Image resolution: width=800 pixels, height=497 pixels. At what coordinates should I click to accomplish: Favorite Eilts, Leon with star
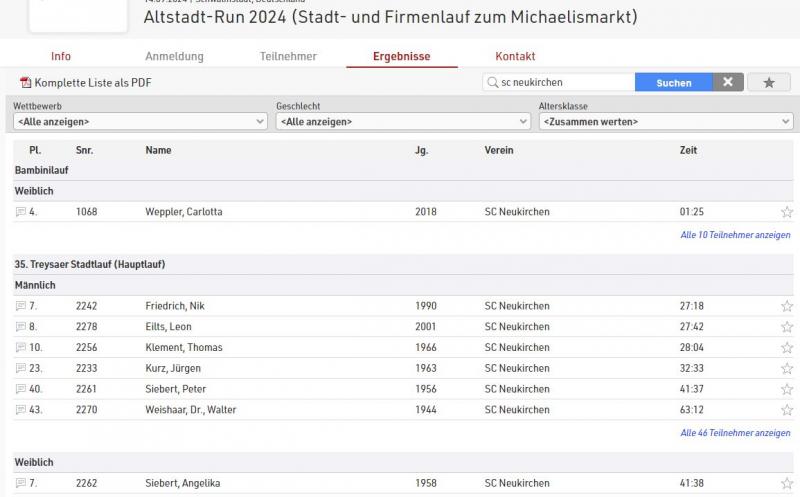pyautogui.click(x=787, y=327)
